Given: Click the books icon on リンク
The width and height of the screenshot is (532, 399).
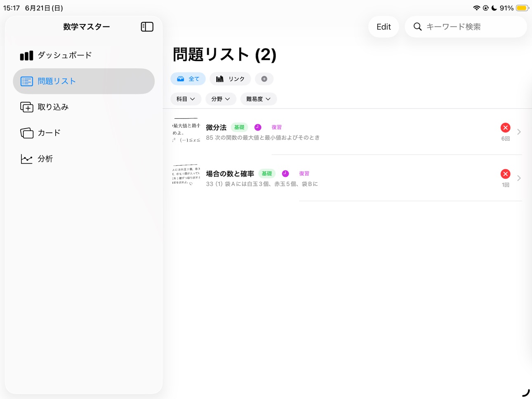Looking at the screenshot, I should (x=220, y=79).
